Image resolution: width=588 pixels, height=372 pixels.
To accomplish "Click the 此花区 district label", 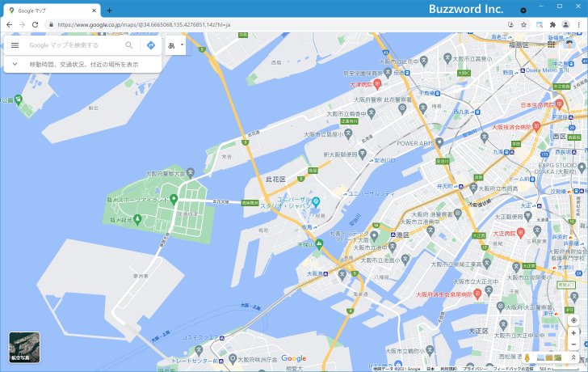I will point(275,180).
